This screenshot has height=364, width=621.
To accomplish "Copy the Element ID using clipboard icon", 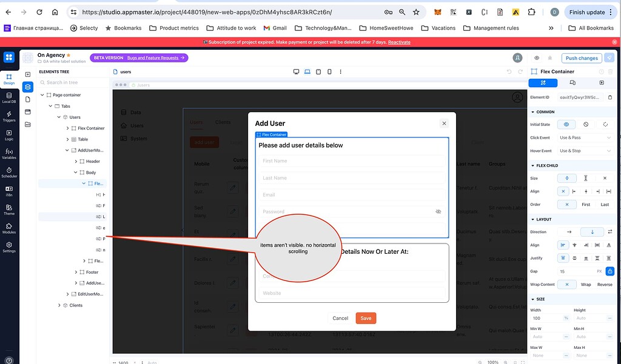I will click(611, 96).
